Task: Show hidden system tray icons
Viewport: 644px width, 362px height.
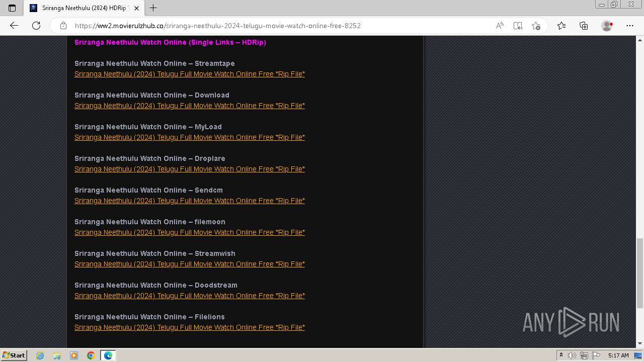Action: pos(561,355)
